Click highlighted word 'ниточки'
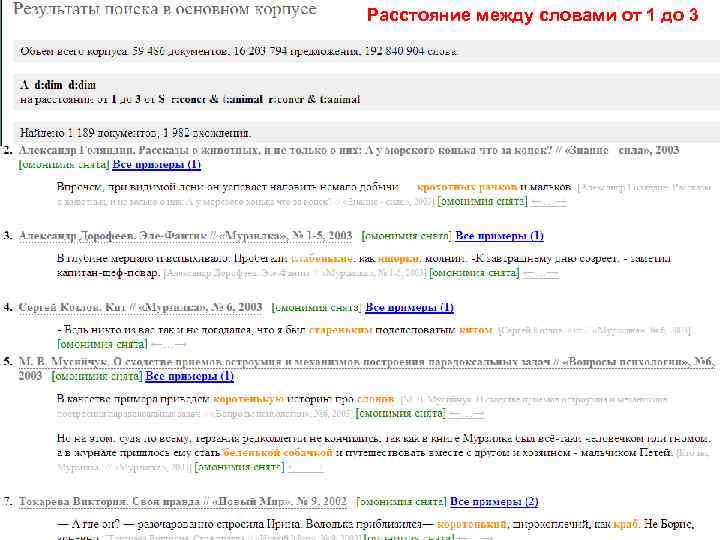This screenshot has height=540, width=720. [399, 259]
